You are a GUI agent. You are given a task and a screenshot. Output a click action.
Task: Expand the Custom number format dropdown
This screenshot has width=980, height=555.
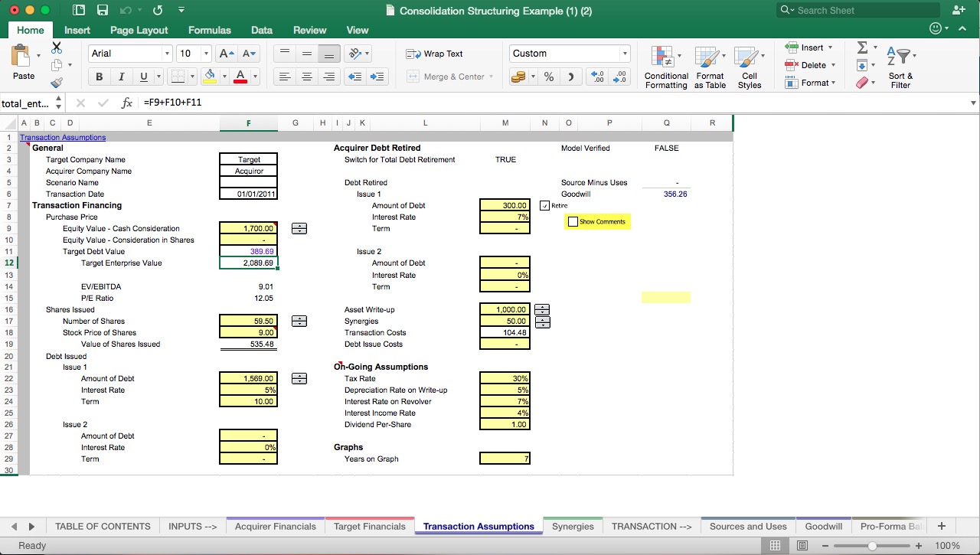tap(625, 54)
